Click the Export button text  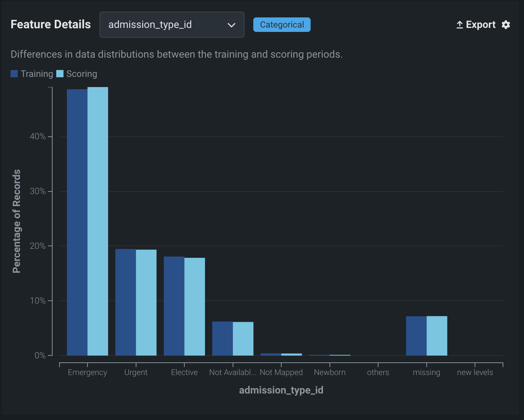click(x=480, y=25)
